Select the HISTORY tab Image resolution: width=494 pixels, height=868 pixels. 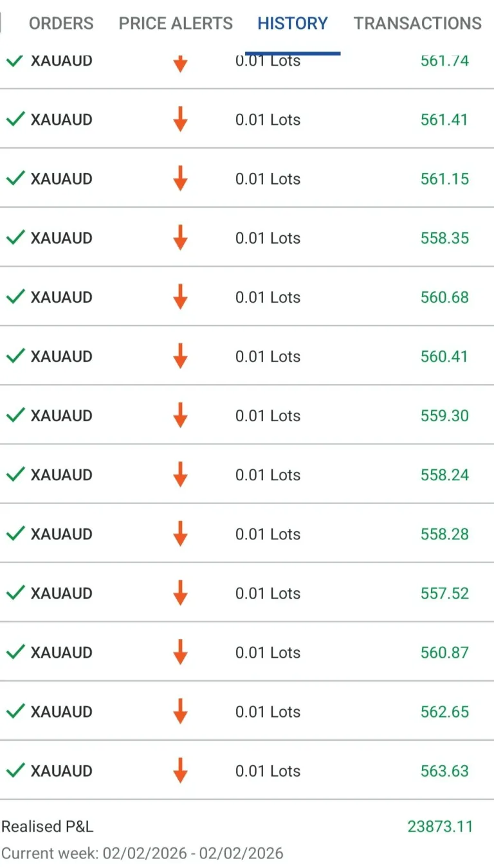(293, 24)
